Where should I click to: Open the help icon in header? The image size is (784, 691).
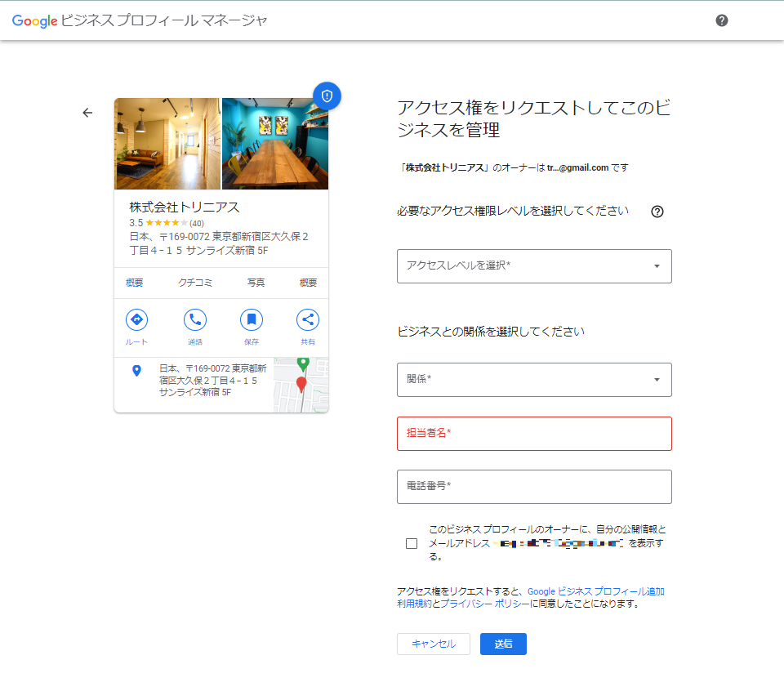[x=721, y=20]
